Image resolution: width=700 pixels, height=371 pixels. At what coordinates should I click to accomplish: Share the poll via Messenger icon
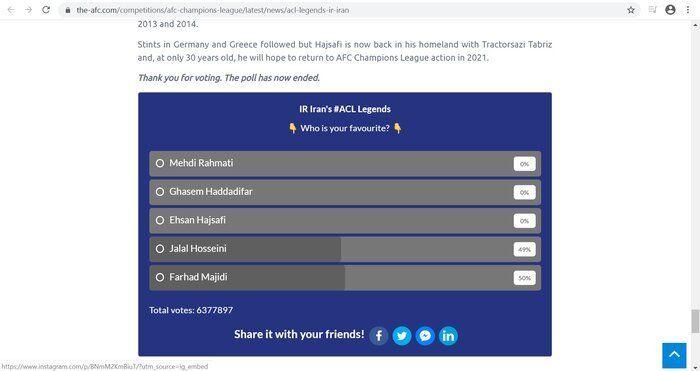tap(425, 336)
